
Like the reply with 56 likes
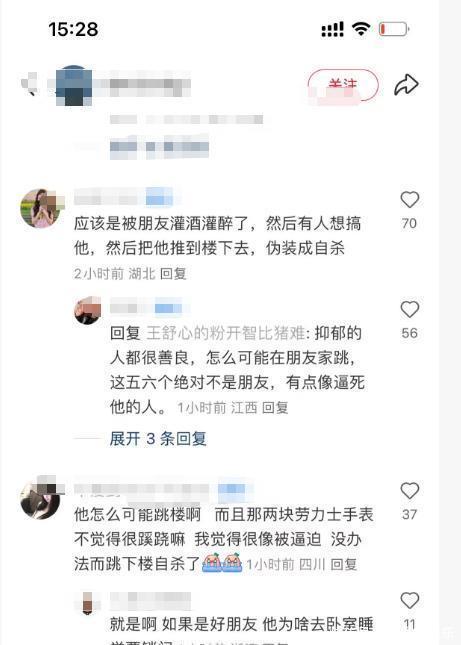[410, 310]
